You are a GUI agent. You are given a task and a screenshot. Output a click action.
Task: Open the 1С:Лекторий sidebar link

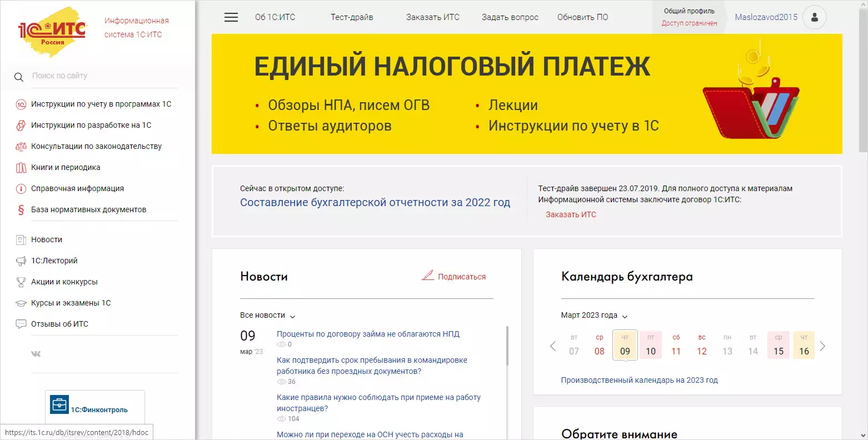coord(54,261)
